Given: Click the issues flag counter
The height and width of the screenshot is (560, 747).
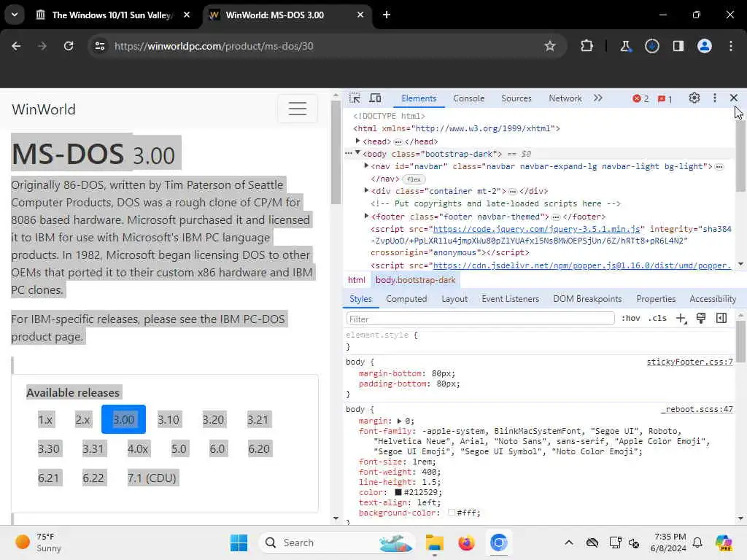Looking at the screenshot, I should pyautogui.click(x=665, y=99).
